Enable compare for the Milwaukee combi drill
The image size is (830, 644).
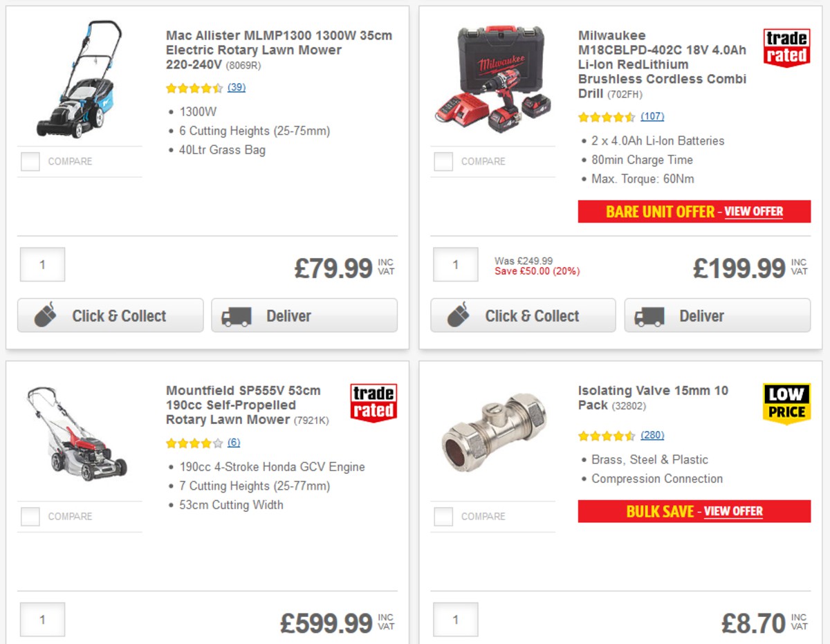(x=443, y=161)
